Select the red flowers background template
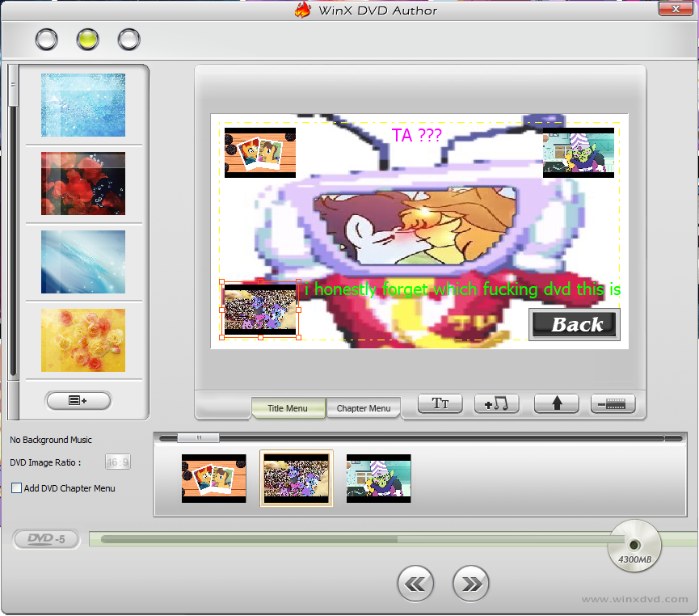This screenshot has height=616, width=699. [x=83, y=184]
